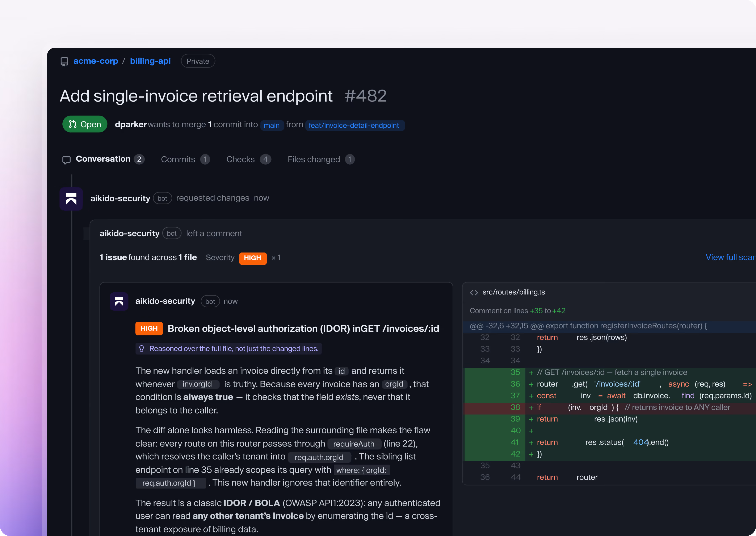The width and height of the screenshot is (756, 536).
Task: Click the dparker author name
Action: pyautogui.click(x=131, y=124)
